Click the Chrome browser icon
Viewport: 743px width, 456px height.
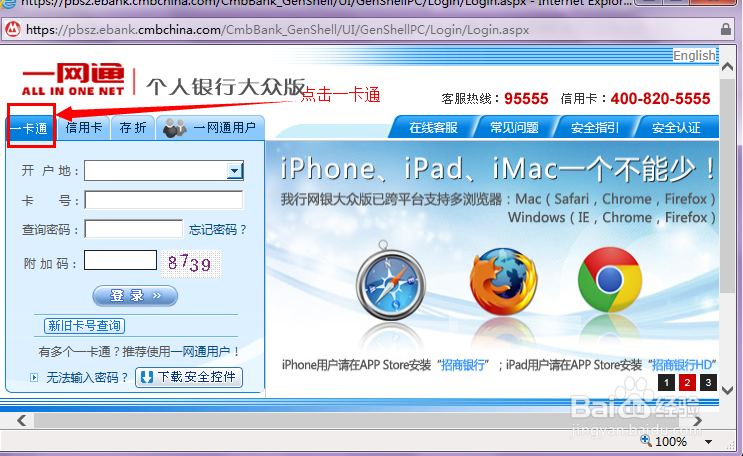pos(610,280)
